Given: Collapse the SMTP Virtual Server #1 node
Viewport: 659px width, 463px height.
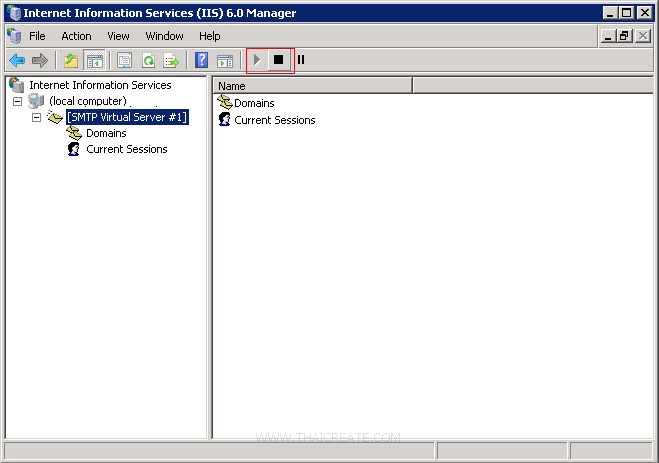Looking at the screenshot, I should click(37, 117).
